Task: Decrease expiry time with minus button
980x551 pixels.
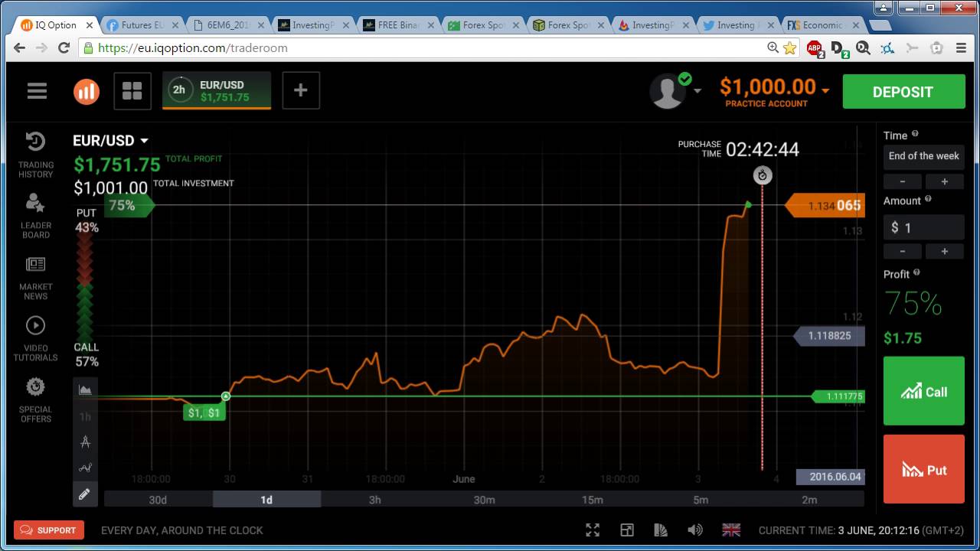Action: point(903,181)
